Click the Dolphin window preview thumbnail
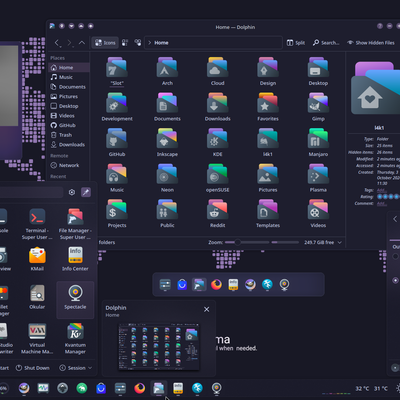The image size is (400, 400). tap(159, 347)
